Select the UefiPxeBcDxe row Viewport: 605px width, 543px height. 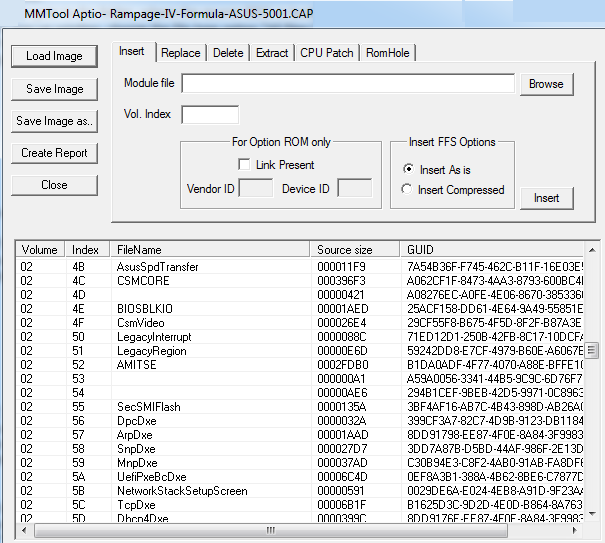[x=300, y=477]
